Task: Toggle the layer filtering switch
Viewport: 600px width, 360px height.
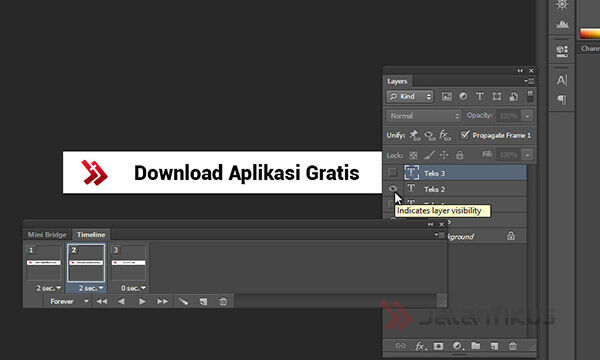Action: [x=530, y=96]
